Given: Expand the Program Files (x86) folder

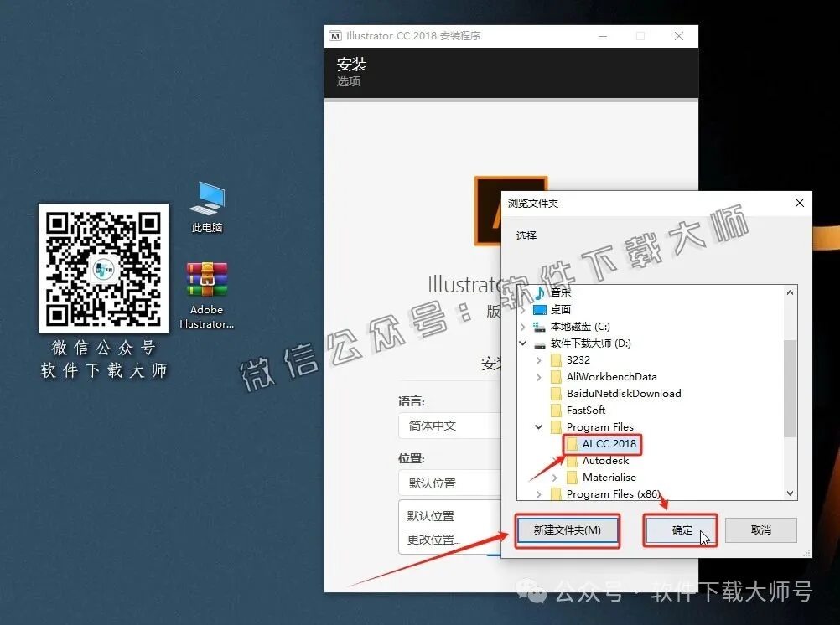Looking at the screenshot, I should tap(540, 494).
